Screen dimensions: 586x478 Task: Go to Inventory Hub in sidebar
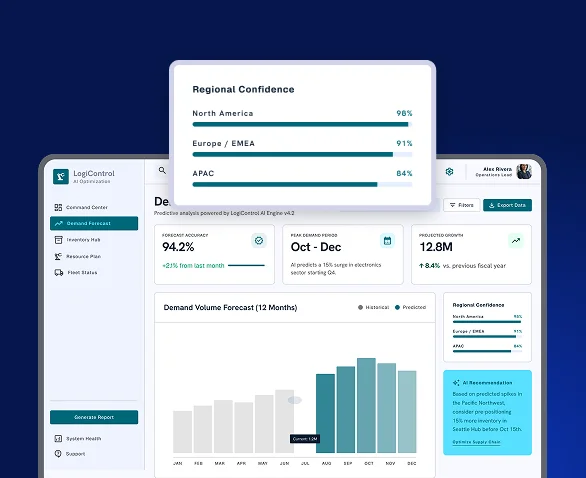click(94, 240)
